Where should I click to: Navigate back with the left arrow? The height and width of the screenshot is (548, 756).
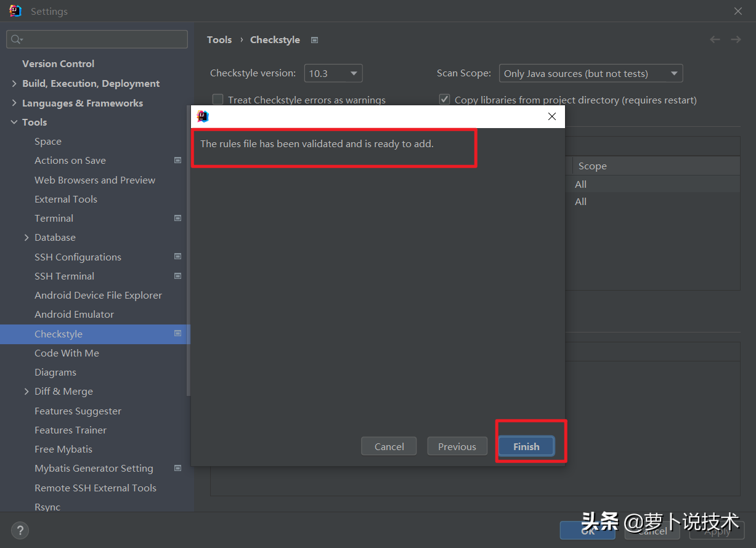[715, 39]
